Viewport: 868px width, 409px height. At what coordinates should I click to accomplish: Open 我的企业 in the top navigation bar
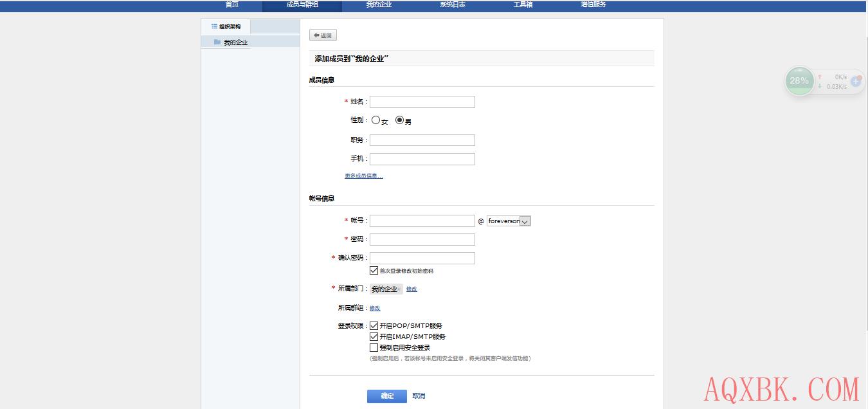coord(379,5)
